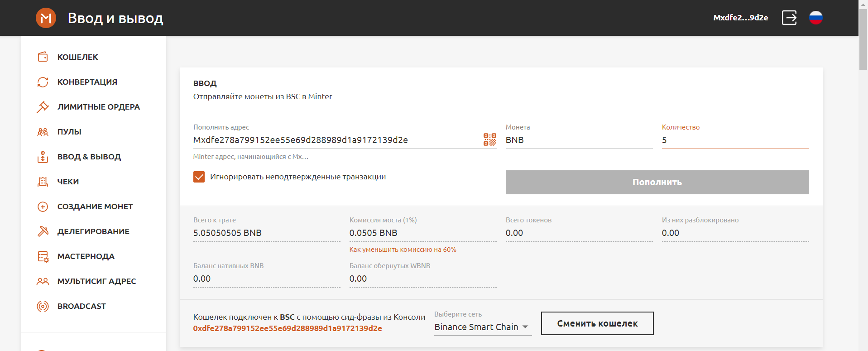
Task: Open the Russian flag language selector
Action: pyautogui.click(x=815, y=18)
